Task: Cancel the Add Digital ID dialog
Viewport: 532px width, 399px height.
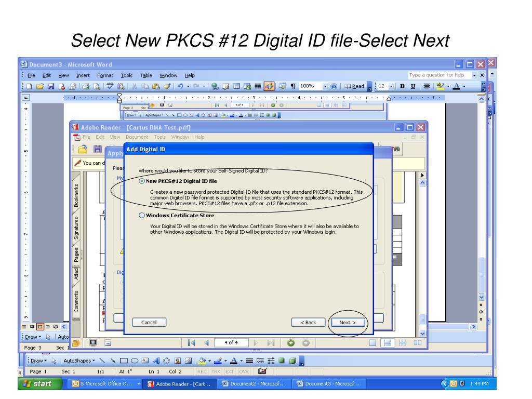Action: tap(149, 322)
